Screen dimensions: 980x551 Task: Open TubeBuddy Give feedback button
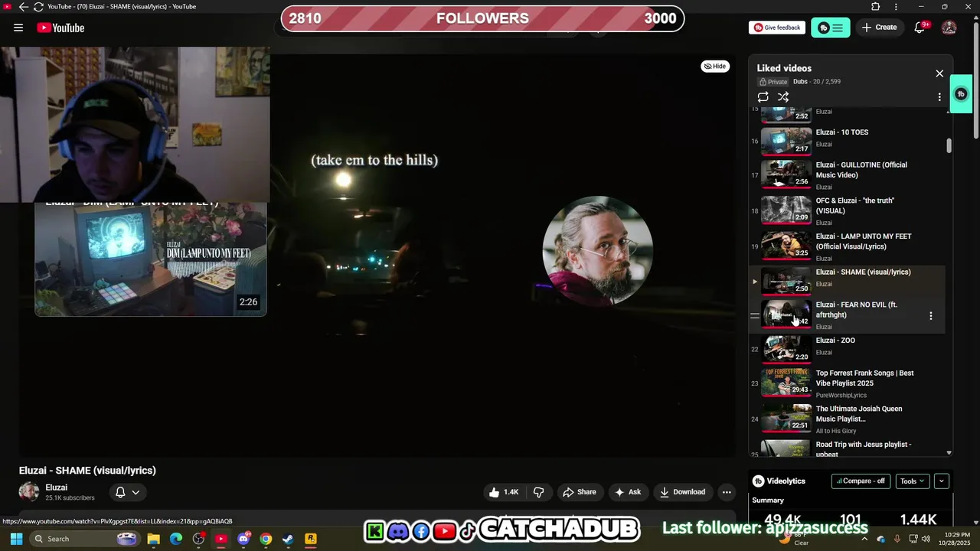(777, 28)
